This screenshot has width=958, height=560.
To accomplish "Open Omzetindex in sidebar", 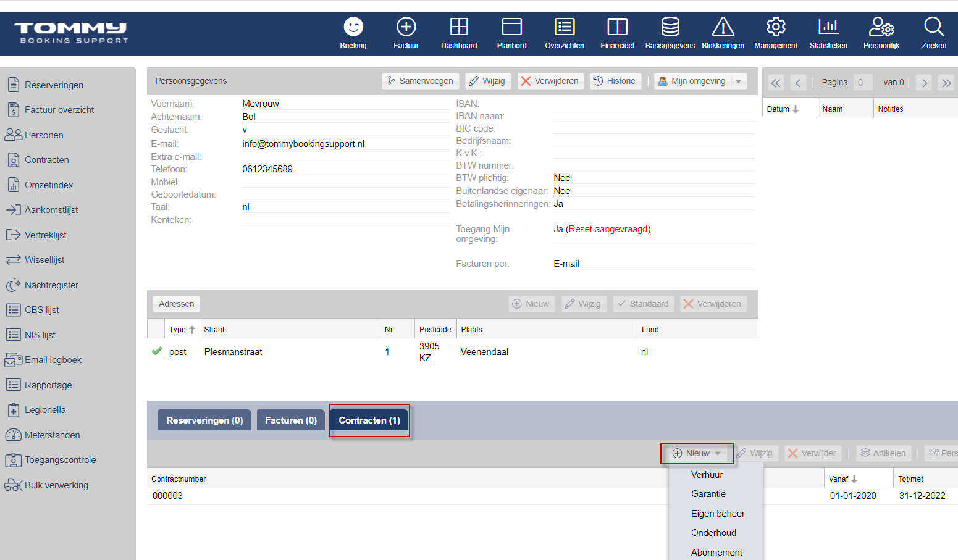I will (49, 185).
